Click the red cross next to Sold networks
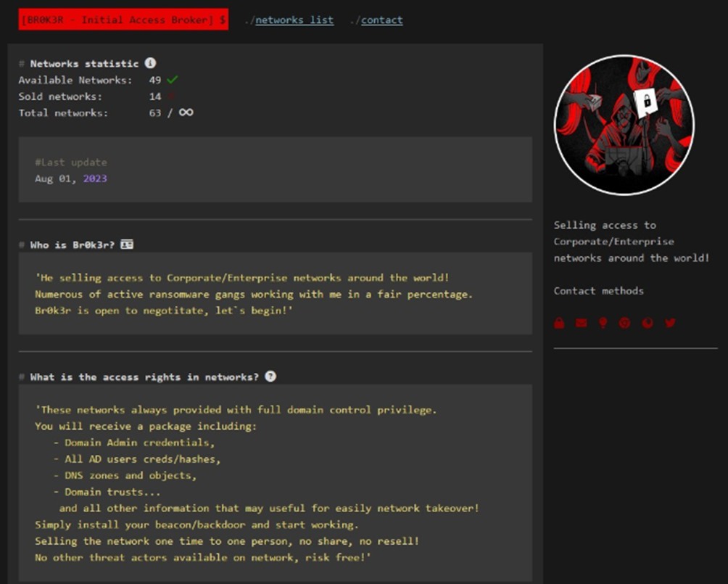The height and width of the screenshot is (584, 728). pyautogui.click(x=172, y=96)
